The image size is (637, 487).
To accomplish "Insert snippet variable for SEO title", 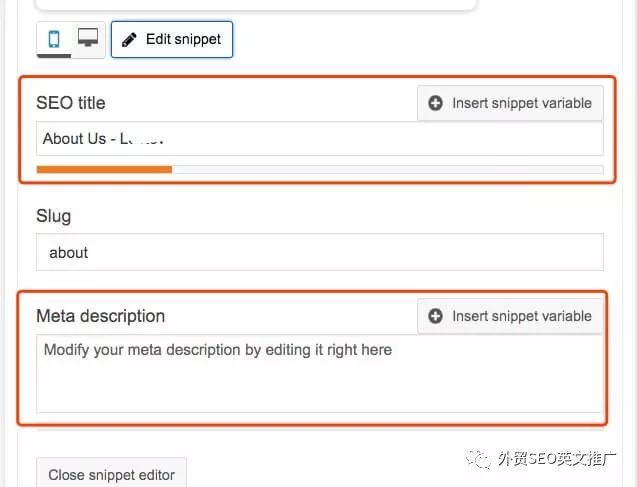I will pos(510,103).
